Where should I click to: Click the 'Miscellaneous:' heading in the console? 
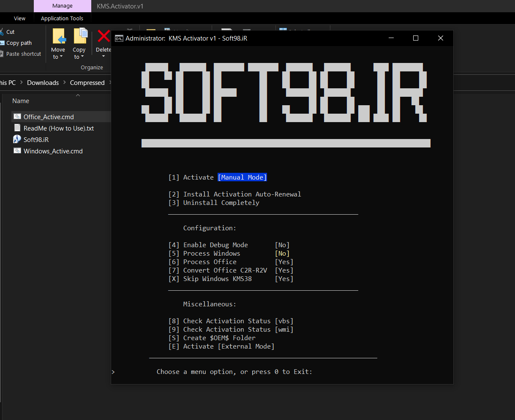coord(210,304)
